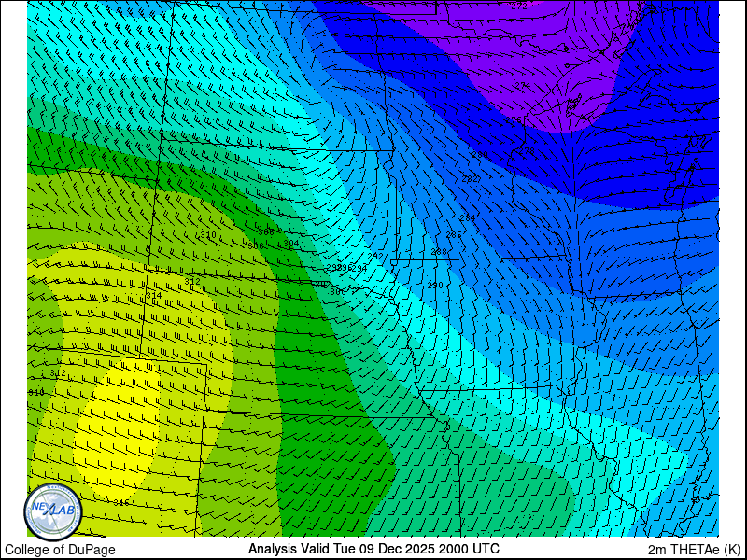Click the NEXLAB logo
The height and width of the screenshot is (560, 747).
pyautogui.click(x=53, y=511)
